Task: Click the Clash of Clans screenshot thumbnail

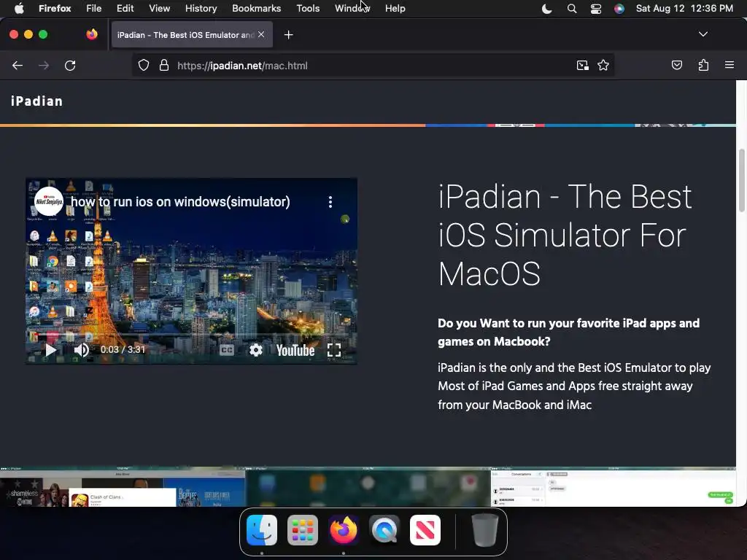Action: tap(123, 486)
